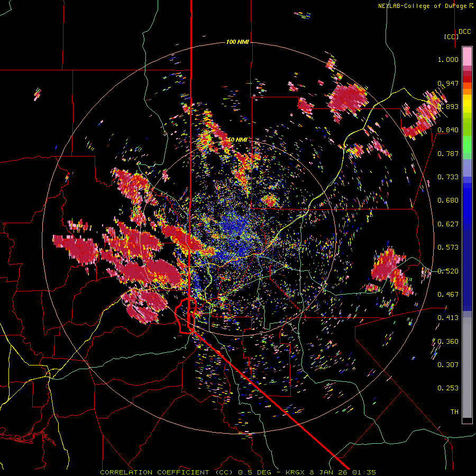476x476 pixels.
Task: Click the 0.253 legend value
Action: click(448, 388)
